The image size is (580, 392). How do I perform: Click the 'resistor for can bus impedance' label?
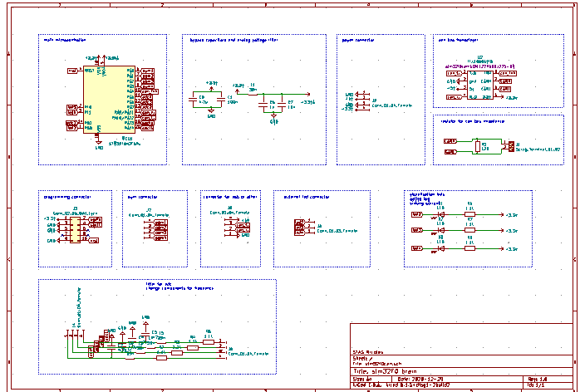click(472, 121)
